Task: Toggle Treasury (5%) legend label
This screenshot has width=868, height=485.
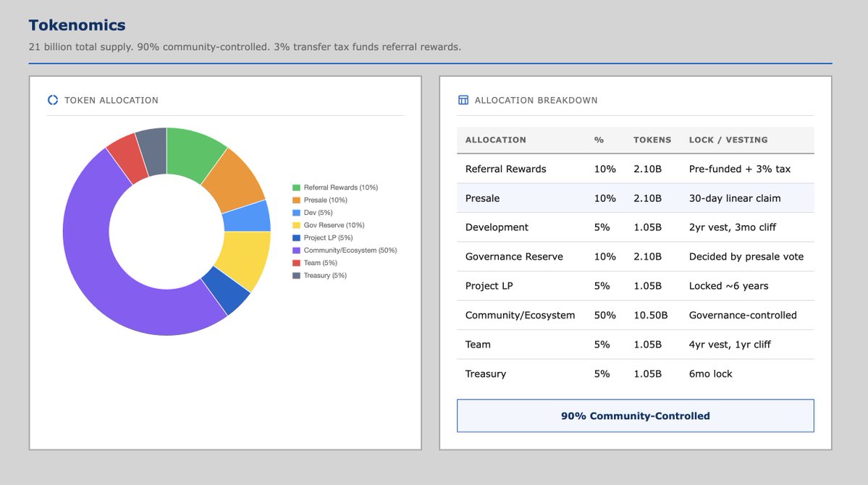Action: click(x=325, y=276)
